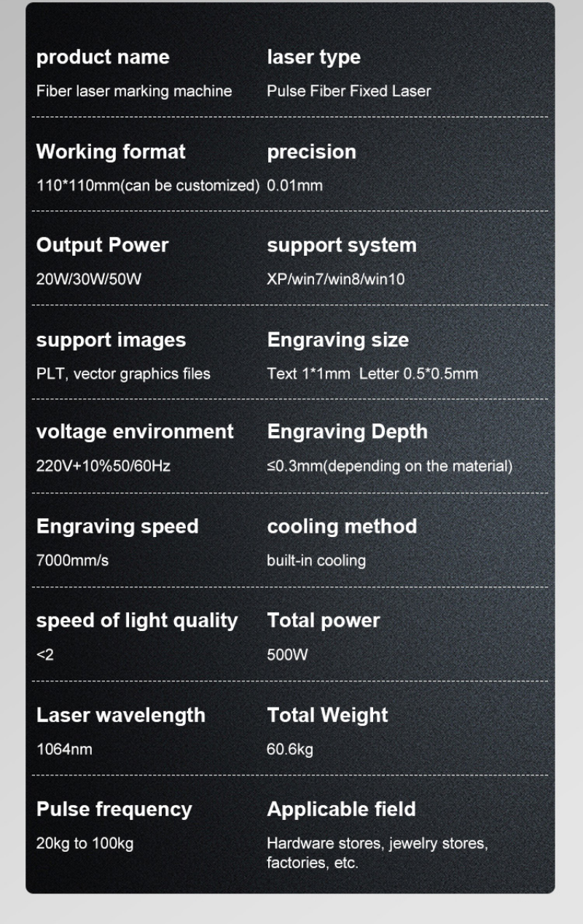Click the '0.01mm' precision value
The width and height of the screenshot is (583, 924).
coord(294,185)
